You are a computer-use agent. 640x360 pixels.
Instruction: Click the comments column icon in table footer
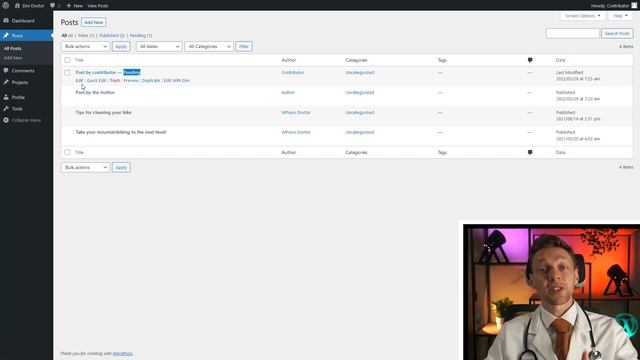tap(530, 152)
